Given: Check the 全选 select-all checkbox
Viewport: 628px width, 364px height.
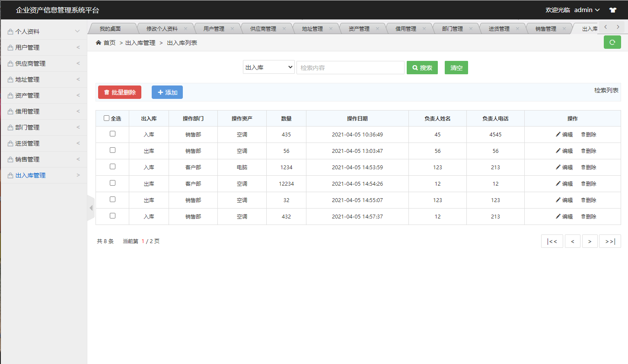Looking at the screenshot, I should [106, 118].
